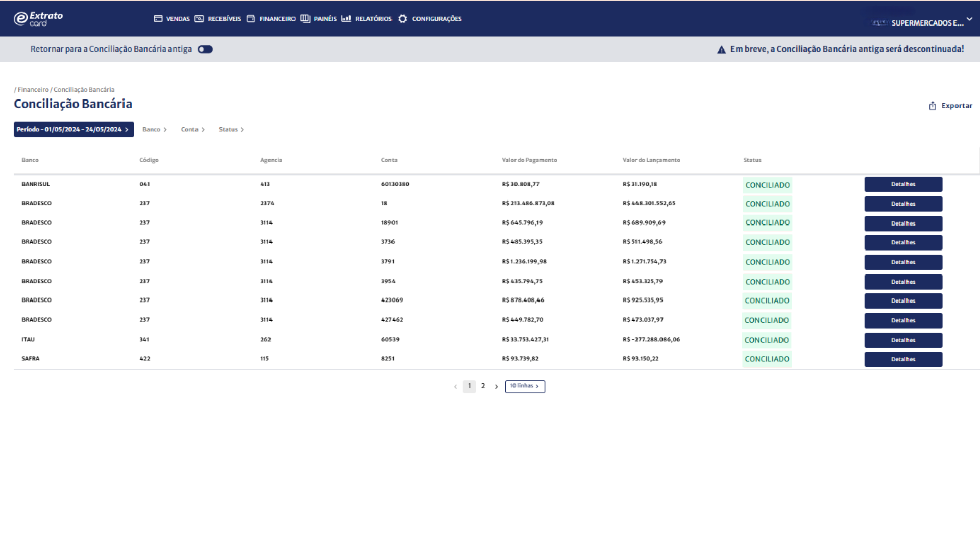Open Detalhes for the Itau row
The width and height of the screenshot is (980, 551).
point(903,340)
